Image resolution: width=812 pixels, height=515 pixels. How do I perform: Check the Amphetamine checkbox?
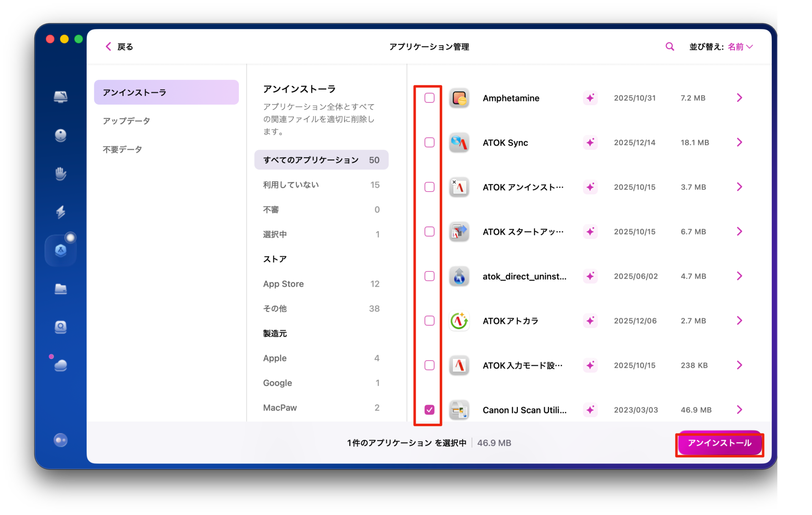429,98
